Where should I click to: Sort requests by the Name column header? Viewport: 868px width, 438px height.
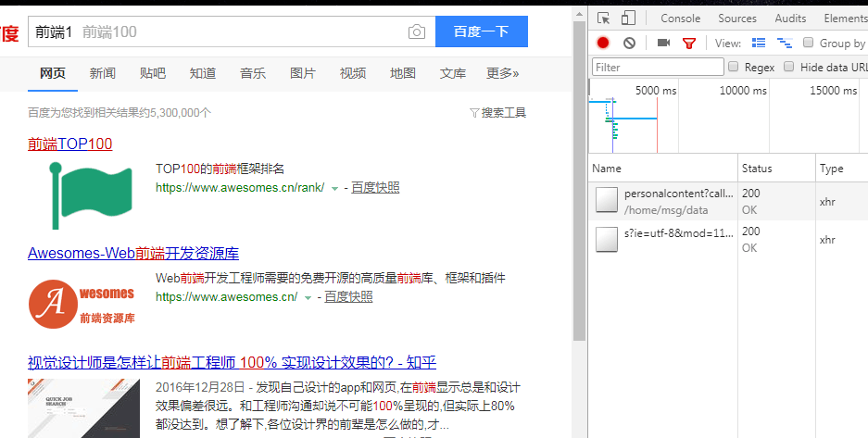pyautogui.click(x=663, y=169)
